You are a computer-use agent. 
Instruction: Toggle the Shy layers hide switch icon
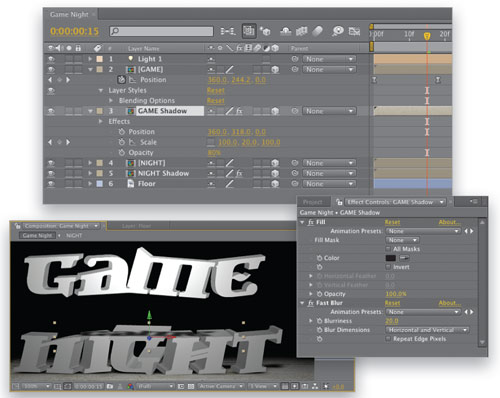pyautogui.click(x=286, y=31)
